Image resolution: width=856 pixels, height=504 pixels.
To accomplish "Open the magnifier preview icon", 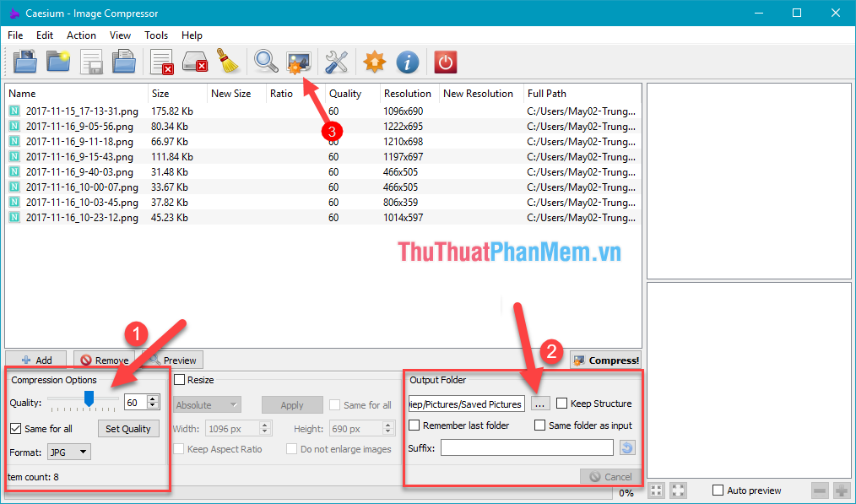I will click(x=266, y=62).
